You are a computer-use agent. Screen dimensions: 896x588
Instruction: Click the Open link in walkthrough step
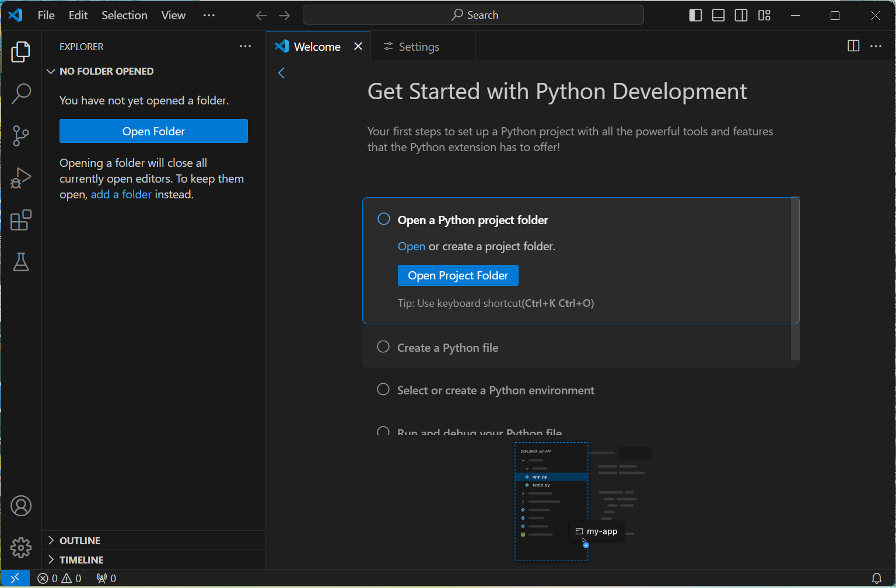tap(411, 246)
